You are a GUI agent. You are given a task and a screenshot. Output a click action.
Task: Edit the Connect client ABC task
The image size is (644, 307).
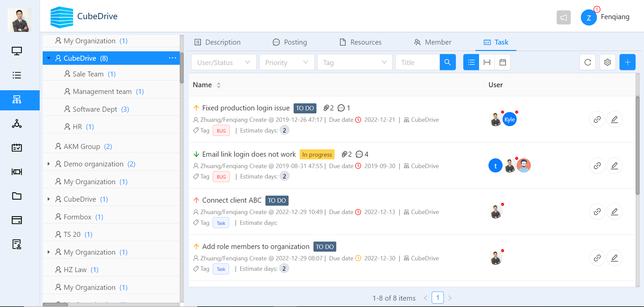pos(614,211)
